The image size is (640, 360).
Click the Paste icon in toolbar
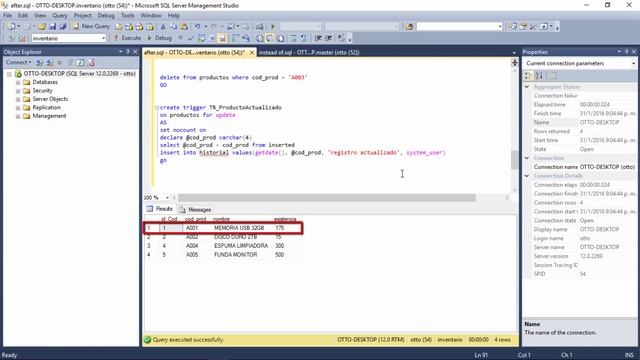pyautogui.click(x=184, y=27)
